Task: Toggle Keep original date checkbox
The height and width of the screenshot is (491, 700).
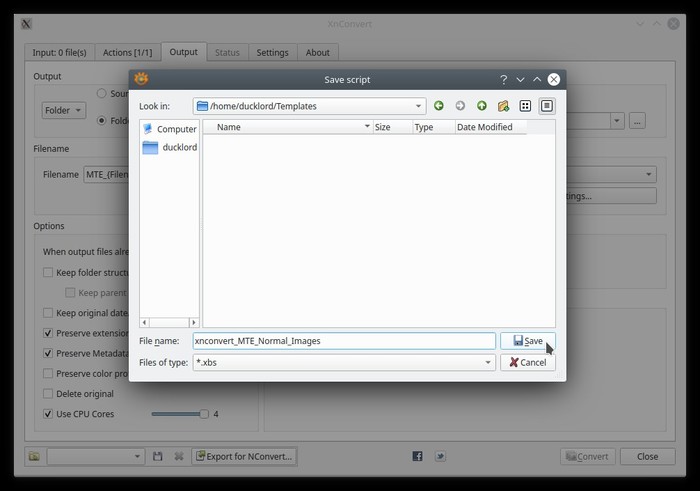Action: (x=48, y=313)
